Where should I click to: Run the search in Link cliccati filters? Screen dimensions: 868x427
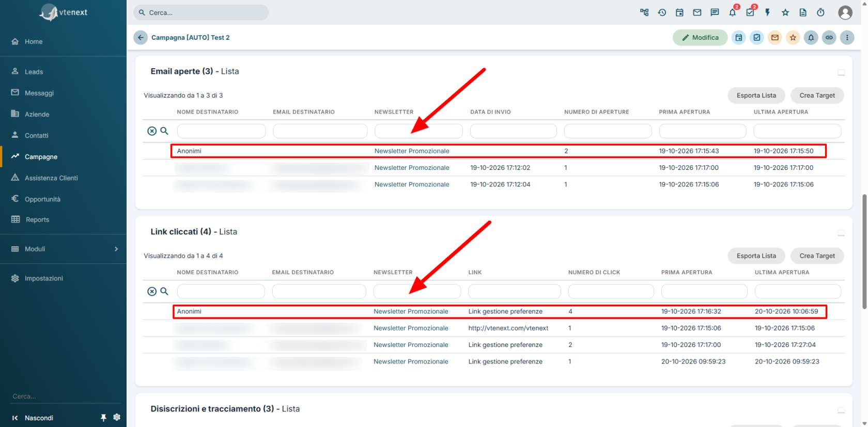tap(164, 291)
